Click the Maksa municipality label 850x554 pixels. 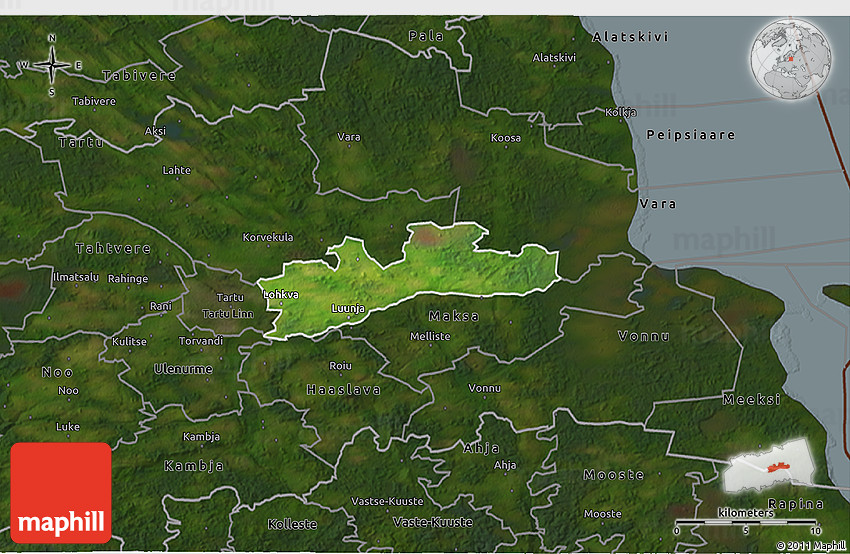453,316
